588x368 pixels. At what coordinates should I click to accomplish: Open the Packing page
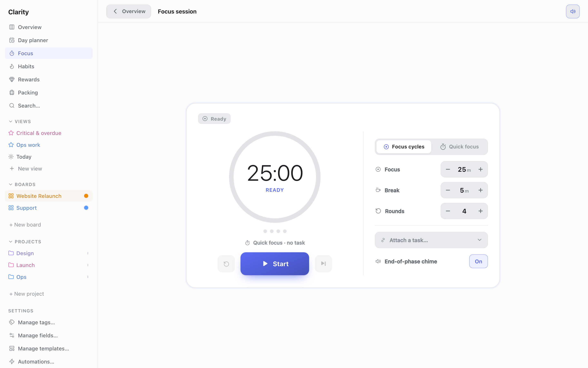49,93
